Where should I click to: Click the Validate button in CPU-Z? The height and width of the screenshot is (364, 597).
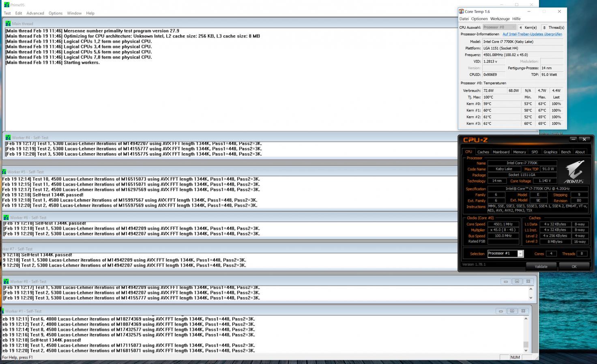coord(541,266)
